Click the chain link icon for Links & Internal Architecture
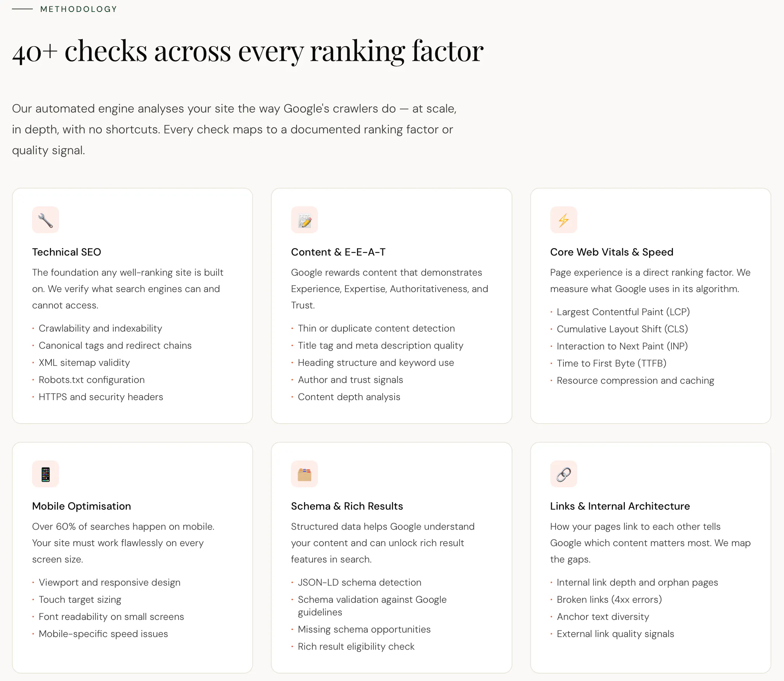784x681 pixels. [x=563, y=474]
